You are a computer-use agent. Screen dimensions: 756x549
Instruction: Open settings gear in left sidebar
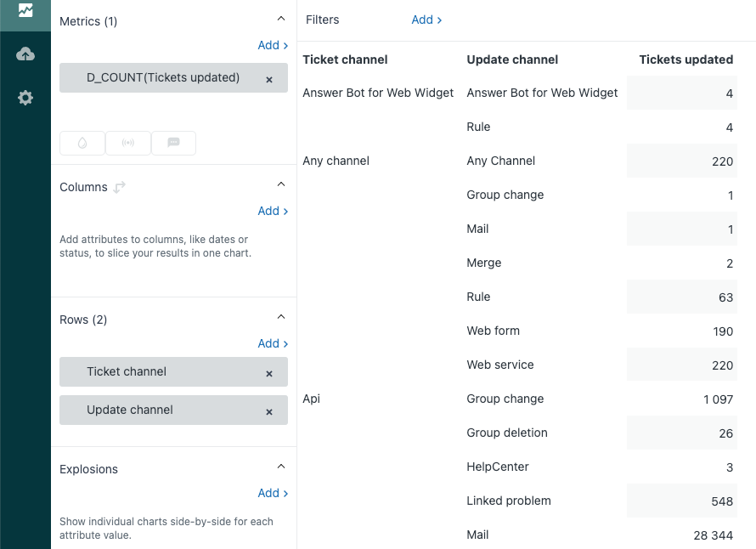pyautogui.click(x=25, y=98)
